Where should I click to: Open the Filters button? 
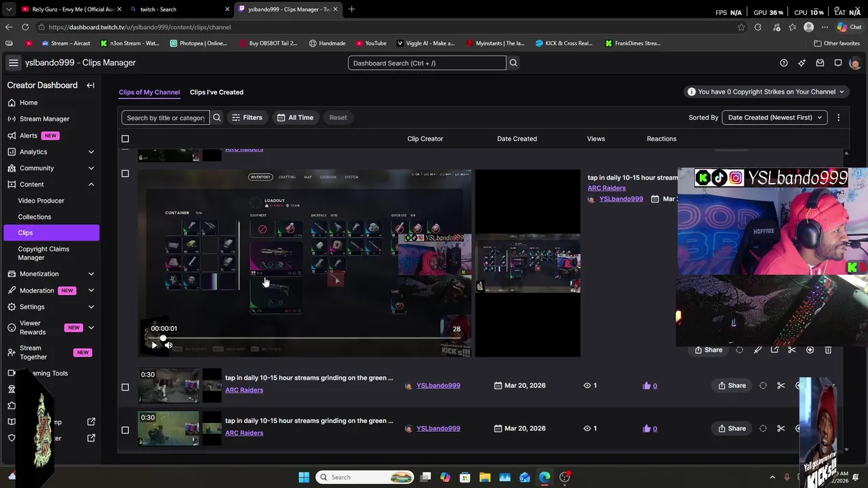[x=247, y=117]
